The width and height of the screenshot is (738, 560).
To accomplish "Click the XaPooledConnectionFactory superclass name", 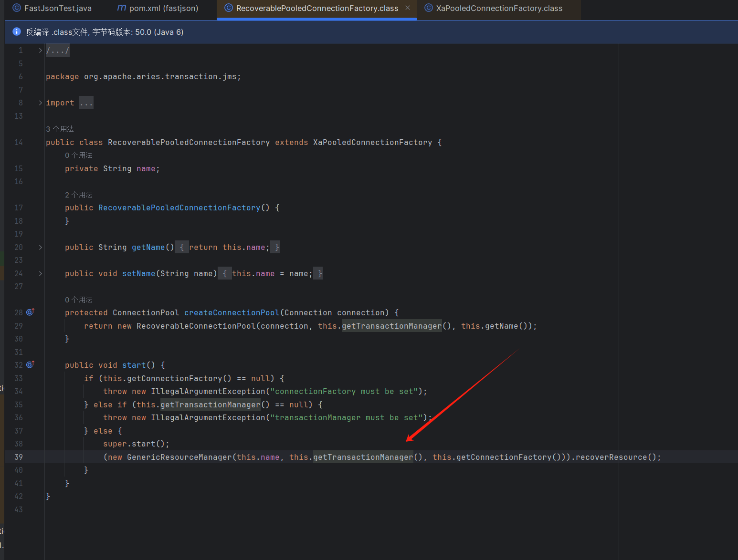I will [372, 142].
